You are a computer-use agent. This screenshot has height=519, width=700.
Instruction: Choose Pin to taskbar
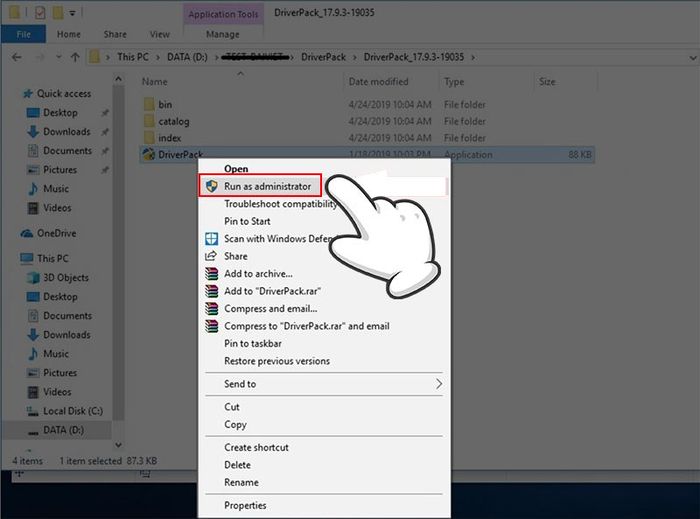point(253,343)
